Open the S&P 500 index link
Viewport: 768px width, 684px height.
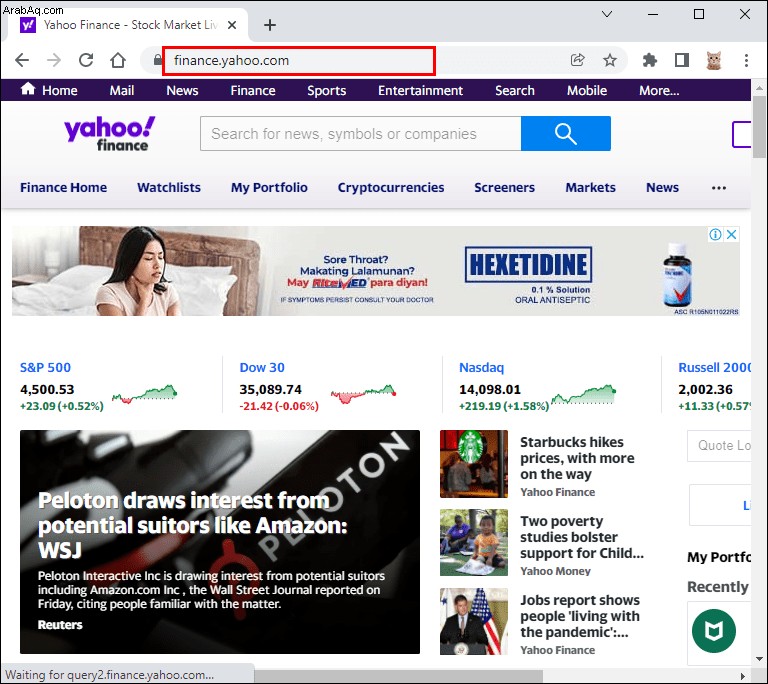click(x=45, y=367)
